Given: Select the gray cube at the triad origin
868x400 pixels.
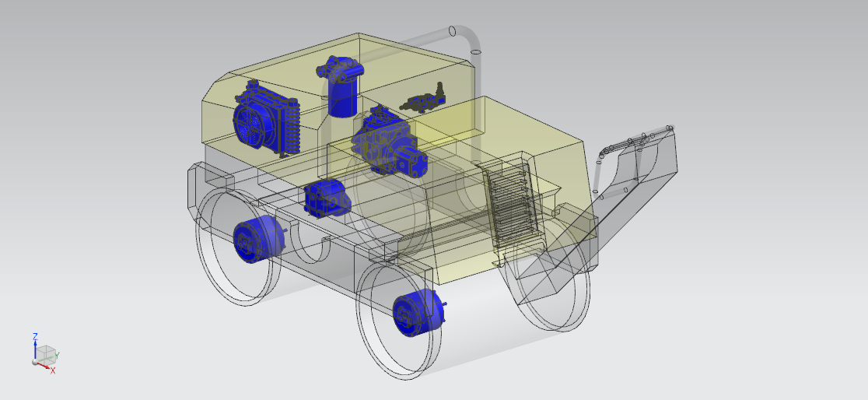Looking at the screenshot, I should pyautogui.click(x=45, y=354).
